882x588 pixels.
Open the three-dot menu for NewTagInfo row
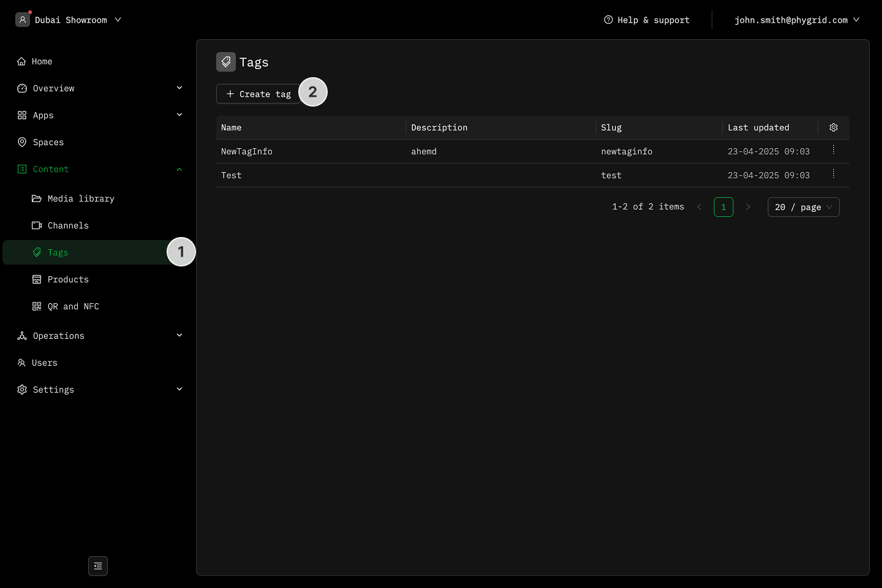tap(833, 150)
